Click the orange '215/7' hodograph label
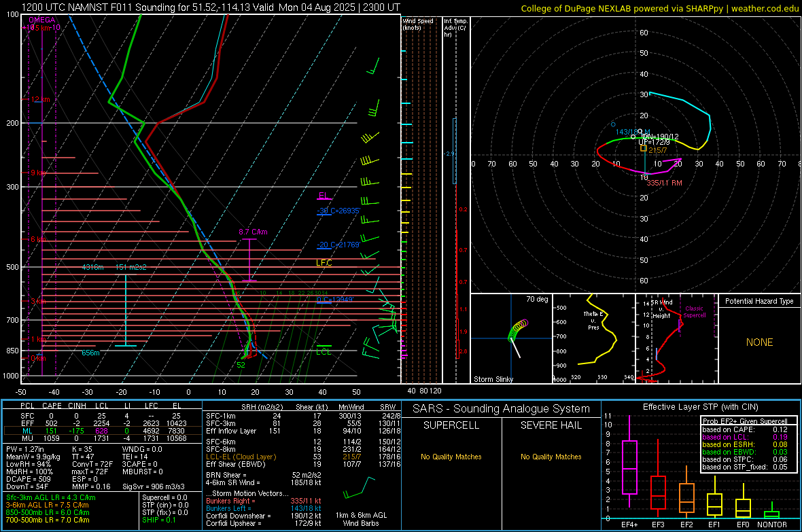This screenshot has height=532, width=802. (658, 150)
